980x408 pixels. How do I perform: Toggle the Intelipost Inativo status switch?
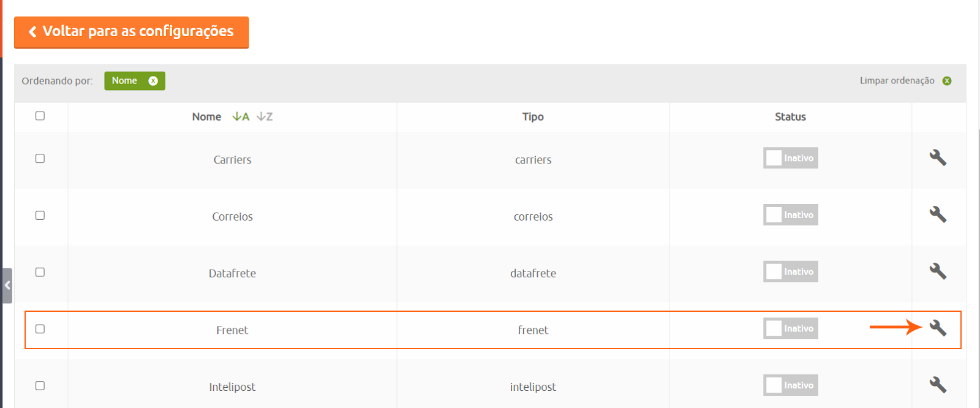coord(790,385)
